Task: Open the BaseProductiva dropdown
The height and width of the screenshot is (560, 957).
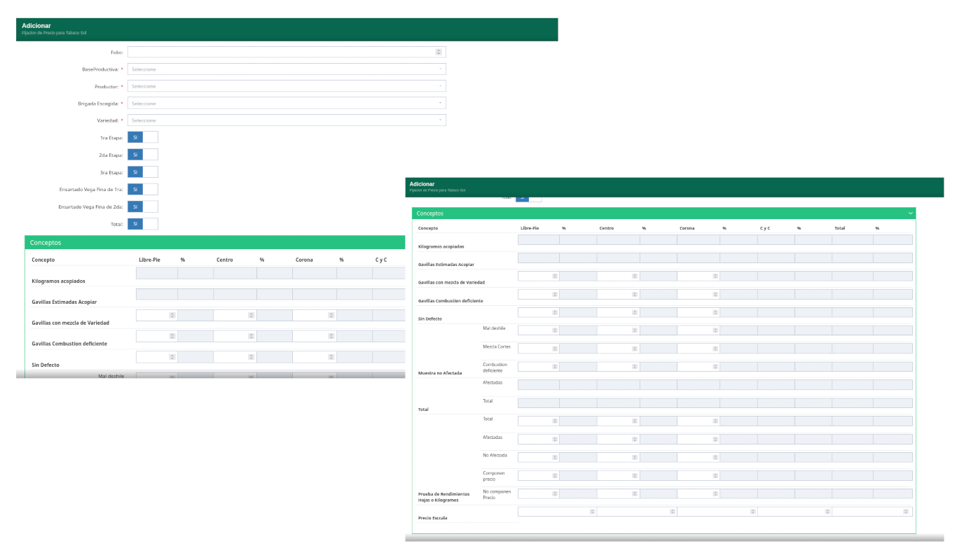Action: [287, 69]
